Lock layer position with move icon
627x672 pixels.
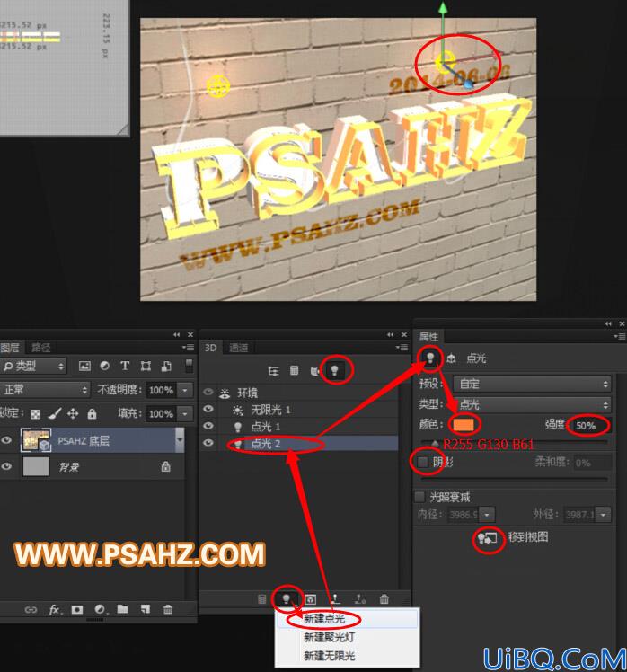73,413
